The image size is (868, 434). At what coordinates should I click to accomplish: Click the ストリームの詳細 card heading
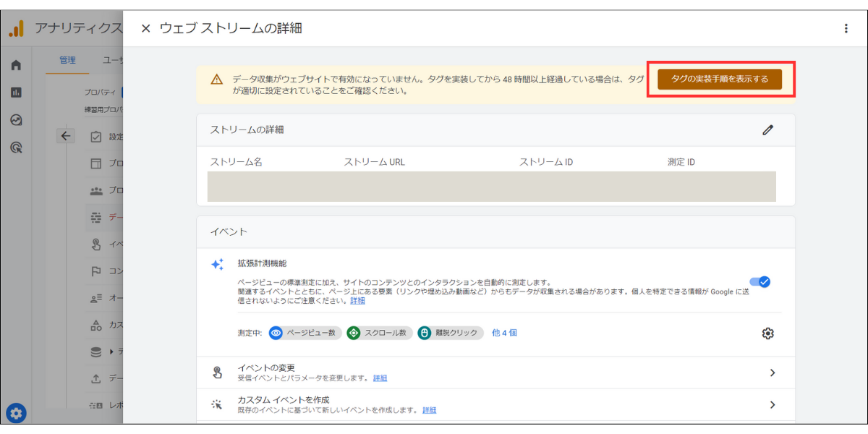247,130
